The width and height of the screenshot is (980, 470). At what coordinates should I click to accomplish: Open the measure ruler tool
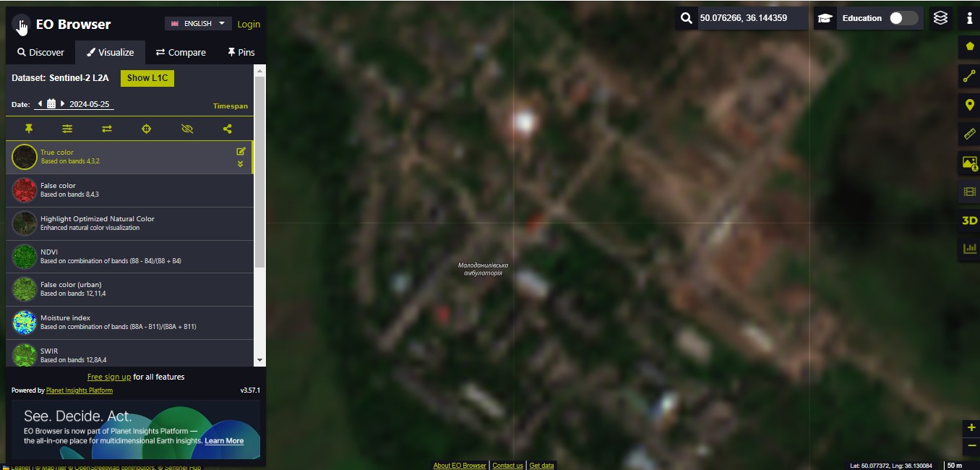(x=969, y=134)
